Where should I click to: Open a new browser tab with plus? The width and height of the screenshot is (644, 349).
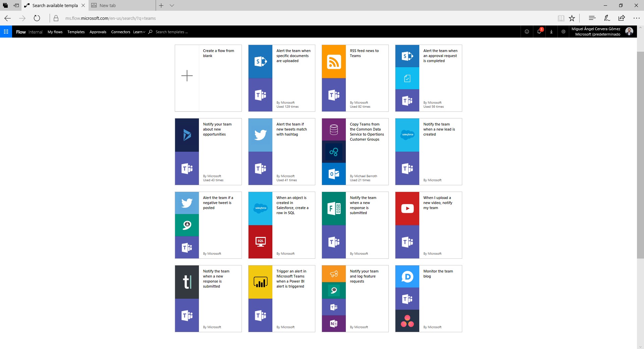point(161,5)
